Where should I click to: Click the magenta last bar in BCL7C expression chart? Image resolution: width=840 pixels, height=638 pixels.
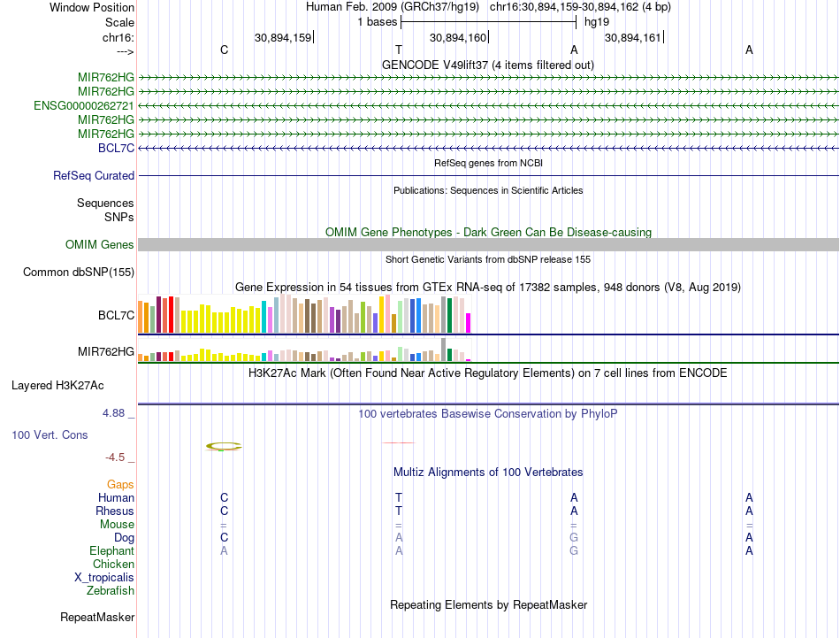coord(469,323)
